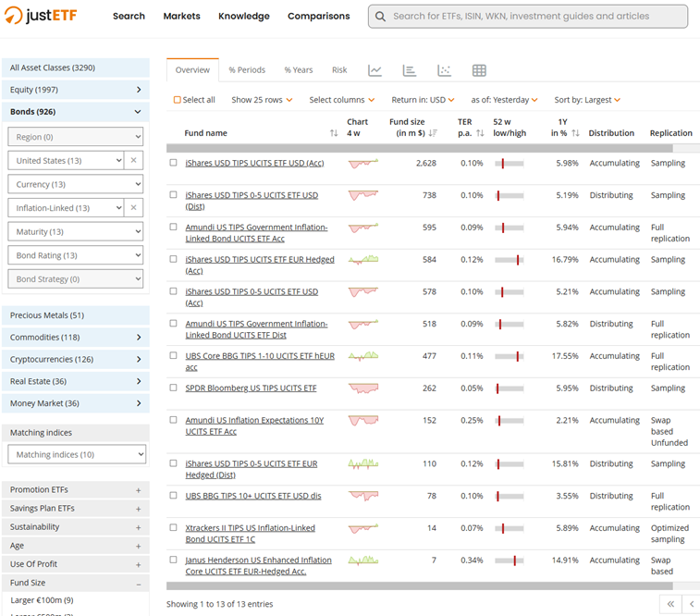Image resolution: width=700 pixels, height=616 pixels.
Task: Check the SPDR Bloomberg US TIPS row checkbox
Action: [x=173, y=388]
